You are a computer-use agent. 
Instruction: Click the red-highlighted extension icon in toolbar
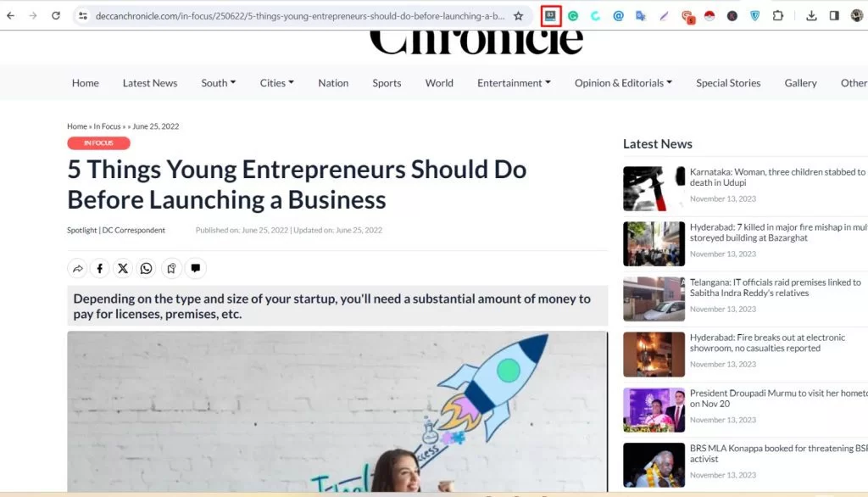coord(550,15)
